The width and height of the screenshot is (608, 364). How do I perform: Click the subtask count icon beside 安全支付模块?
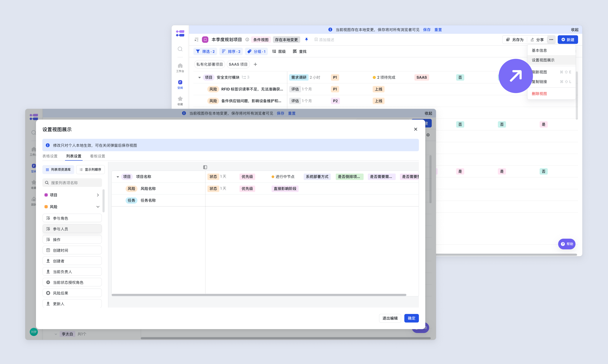[x=246, y=77]
